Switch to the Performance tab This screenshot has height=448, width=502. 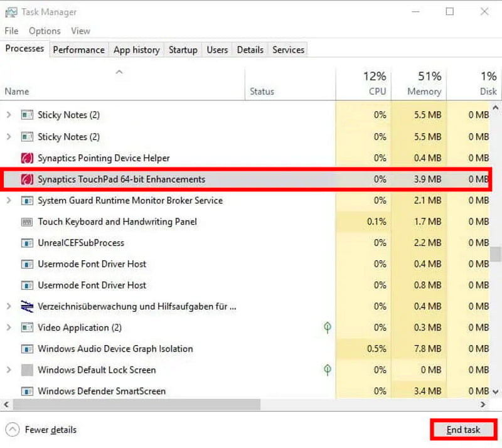point(78,50)
